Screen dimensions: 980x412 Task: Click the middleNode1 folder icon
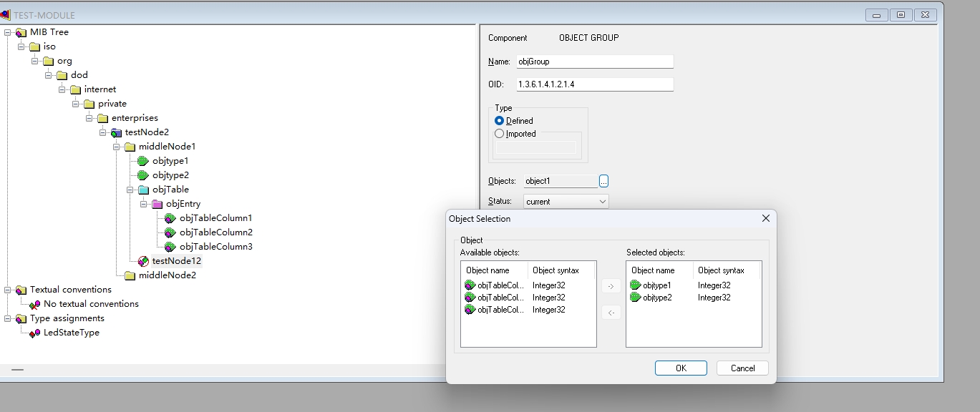coord(130,147)
